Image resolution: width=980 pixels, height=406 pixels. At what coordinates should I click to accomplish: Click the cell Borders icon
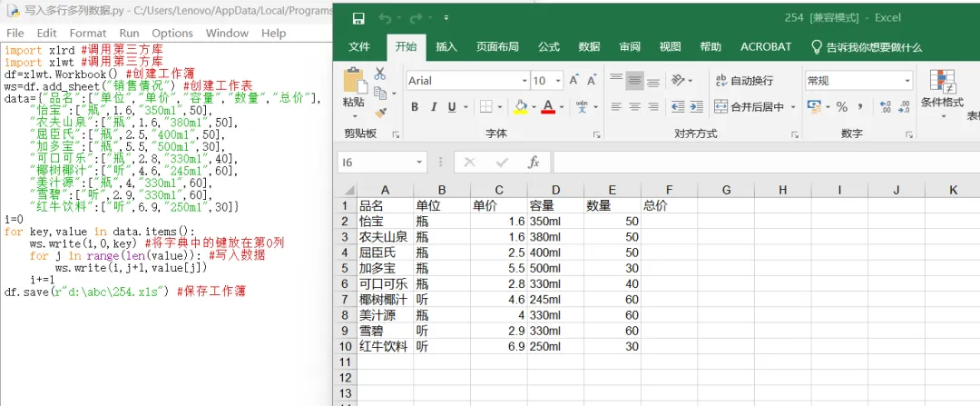tap(486, 107)
